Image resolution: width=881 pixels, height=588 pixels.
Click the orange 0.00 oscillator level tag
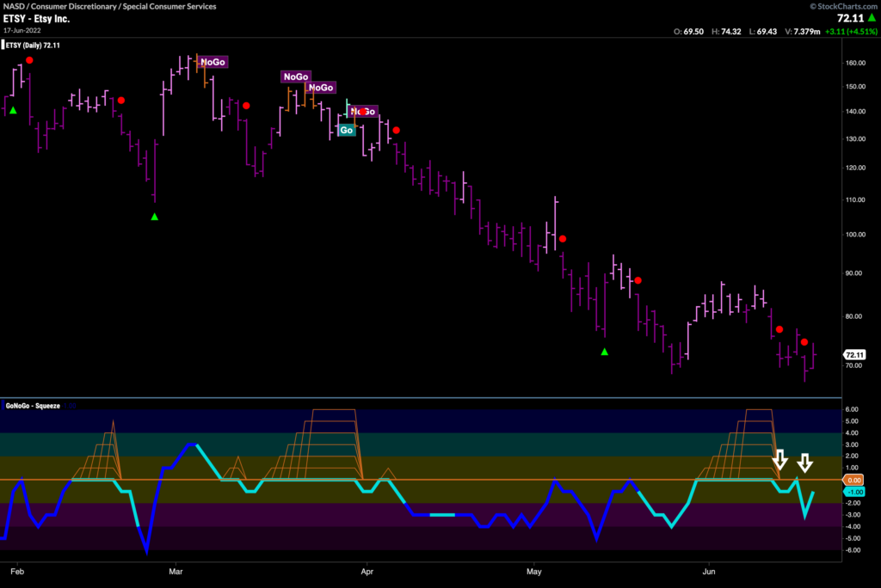[854, 481]
